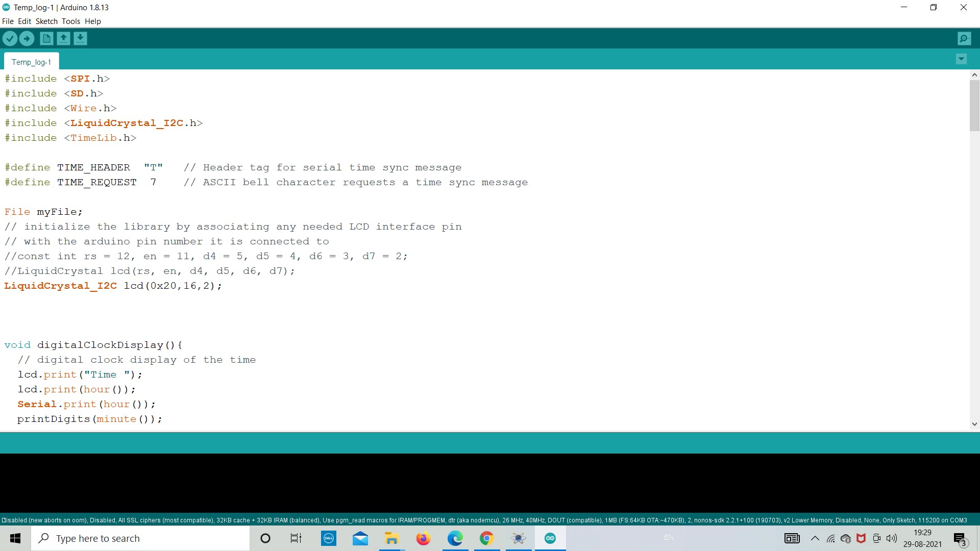Open the clock showing 19:29

pyautogui.click(x=922, y=538)
